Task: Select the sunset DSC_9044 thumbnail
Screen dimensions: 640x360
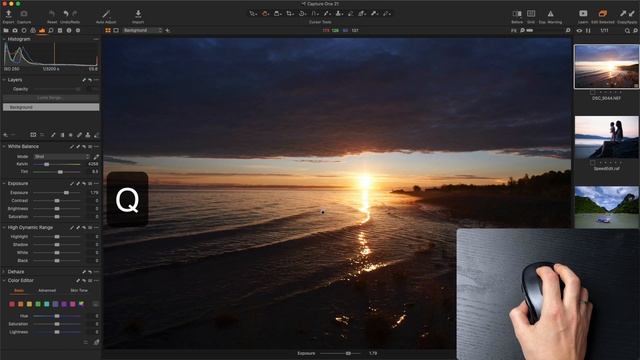Action: [607, 67]
